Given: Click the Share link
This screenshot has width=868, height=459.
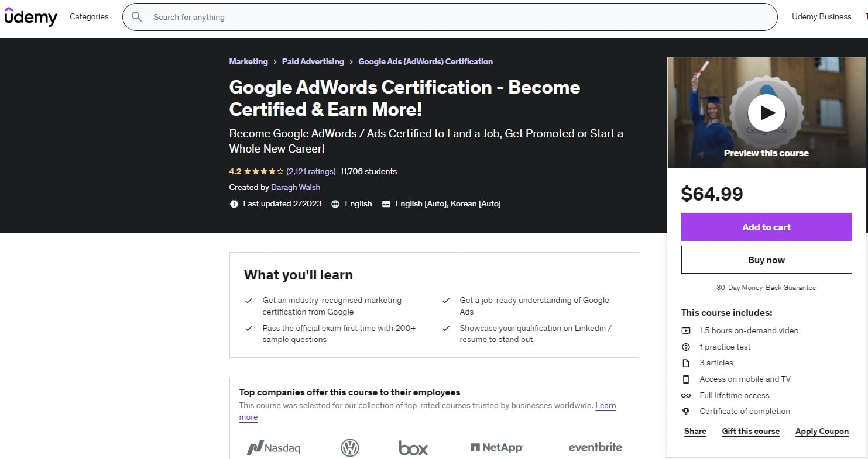Looking at the screenshot, I should coord(695,432).
